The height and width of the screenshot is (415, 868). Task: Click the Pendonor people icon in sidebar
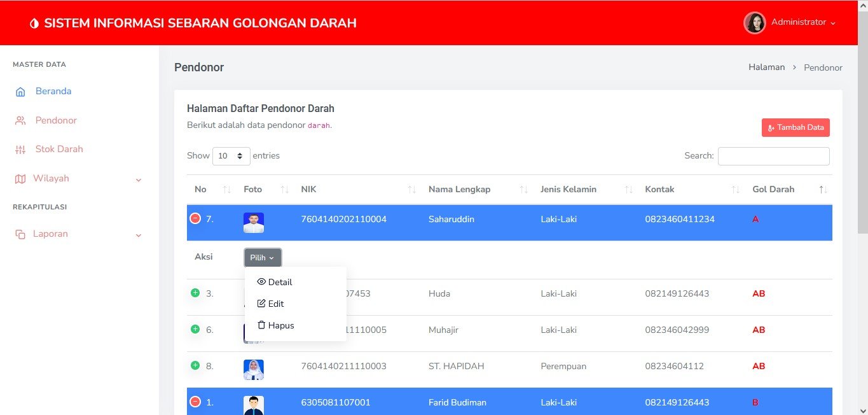20,120
